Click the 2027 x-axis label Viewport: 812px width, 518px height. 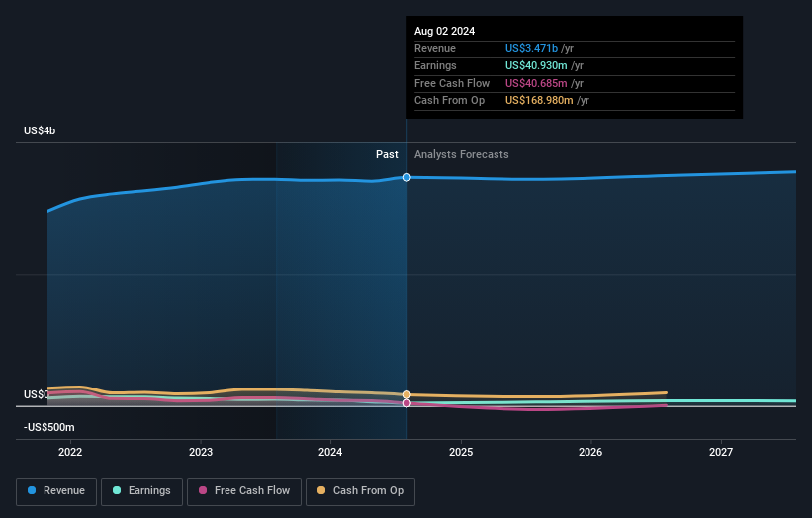pos(721,452)
